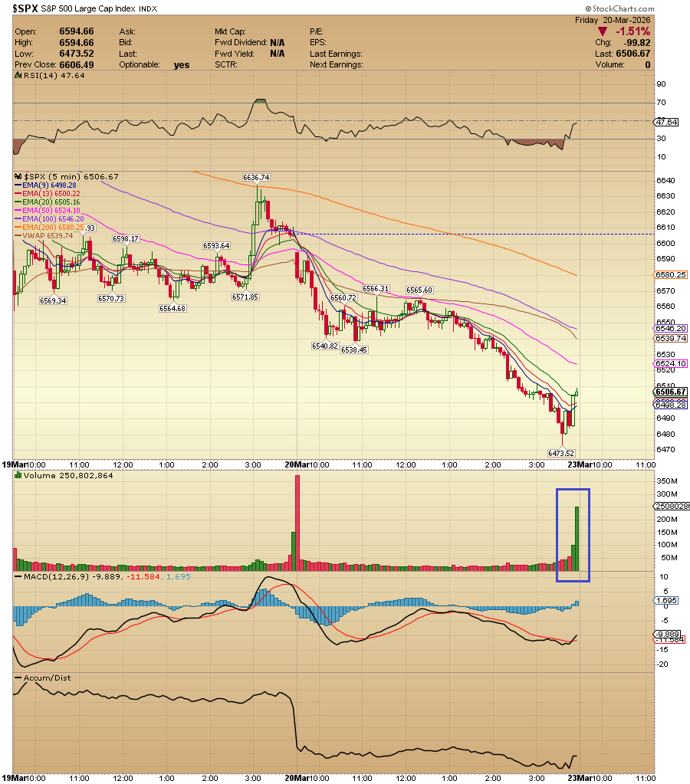Click the StockCharts.com copyright text
This screenshot has height=784, width=690.
coord(619,8)
